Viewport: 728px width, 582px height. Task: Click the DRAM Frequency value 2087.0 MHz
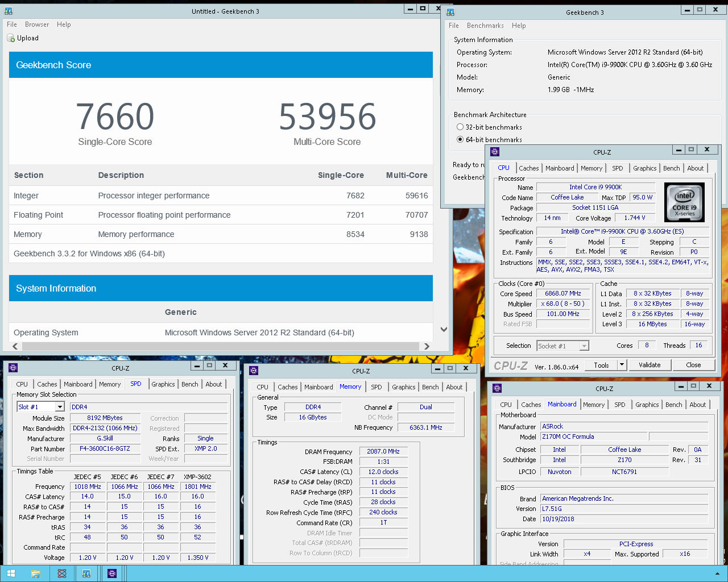coord(383,451)
